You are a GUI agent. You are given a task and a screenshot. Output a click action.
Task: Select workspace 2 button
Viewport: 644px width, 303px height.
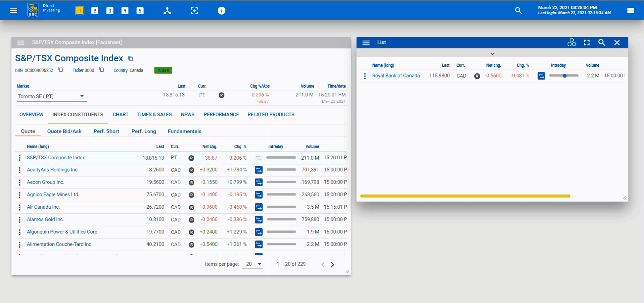tap(95, 11)
